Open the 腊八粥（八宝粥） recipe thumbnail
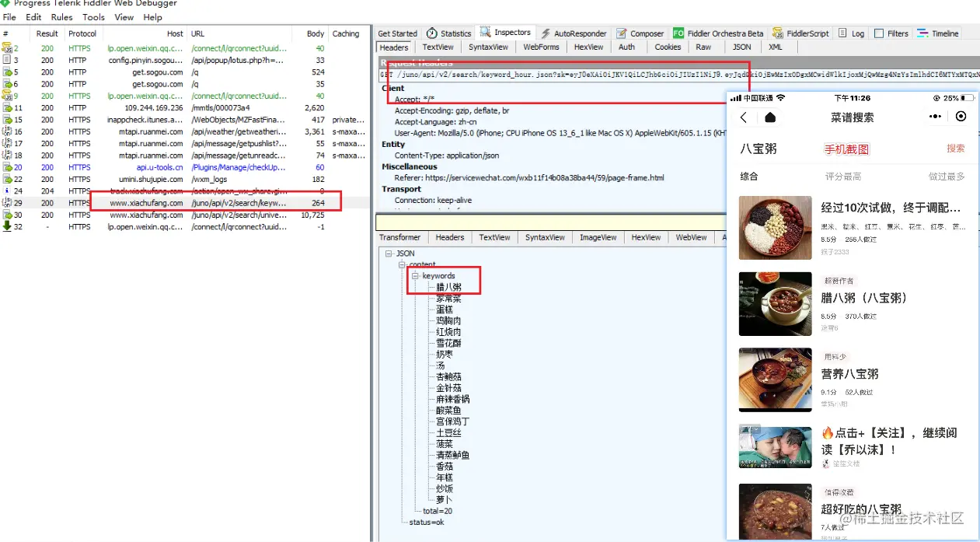This screenshot has height=542, width=980. point(776,303)
